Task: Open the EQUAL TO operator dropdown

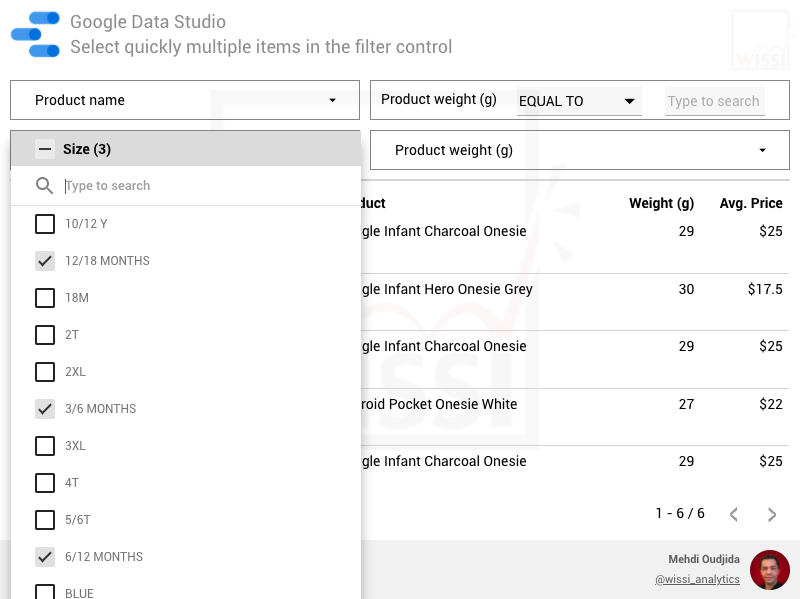Action: pos(579,101)
